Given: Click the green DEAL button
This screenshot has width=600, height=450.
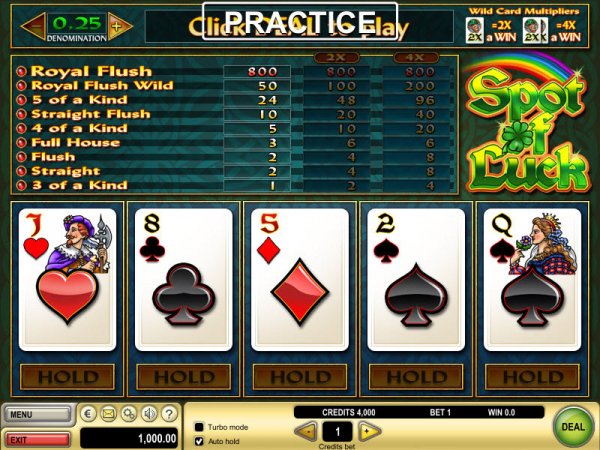Looking at the screenshot, I should pos(573,427).
